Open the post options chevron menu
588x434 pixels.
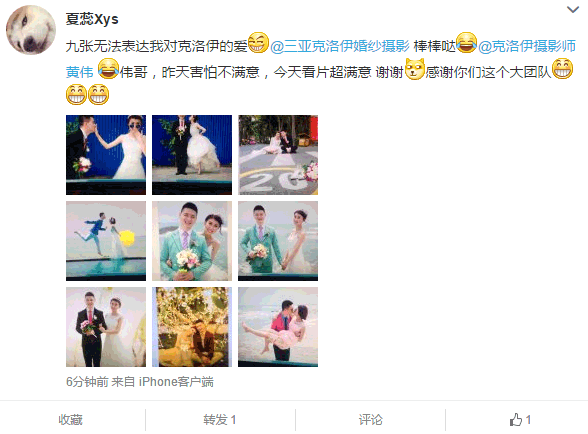pos(573,9)
